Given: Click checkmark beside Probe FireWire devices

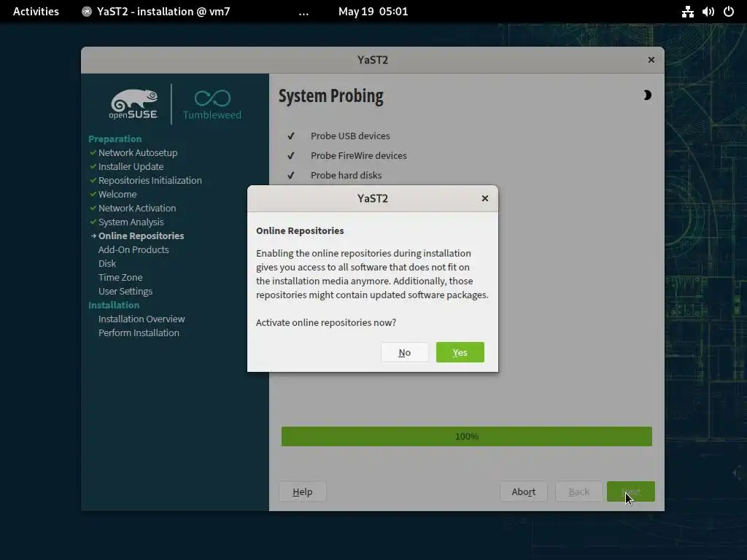Looking at the screenshot, I should (x=291, y=156).
